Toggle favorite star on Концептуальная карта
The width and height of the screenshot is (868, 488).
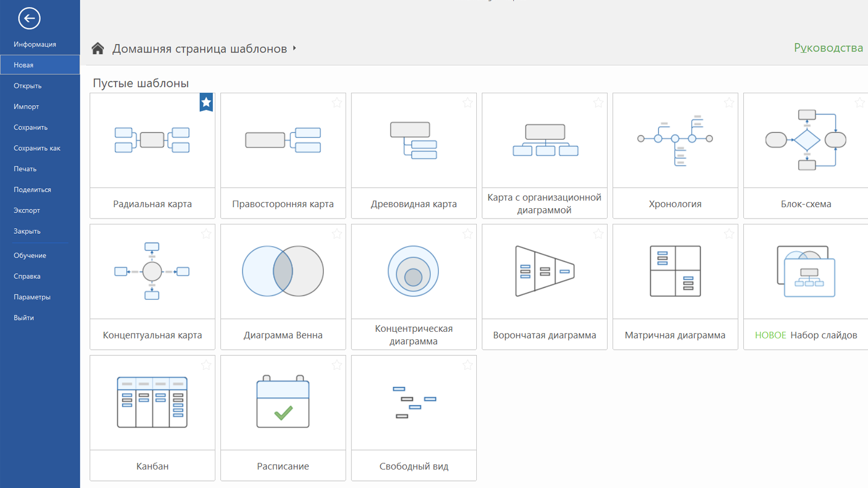coord(206,234)
